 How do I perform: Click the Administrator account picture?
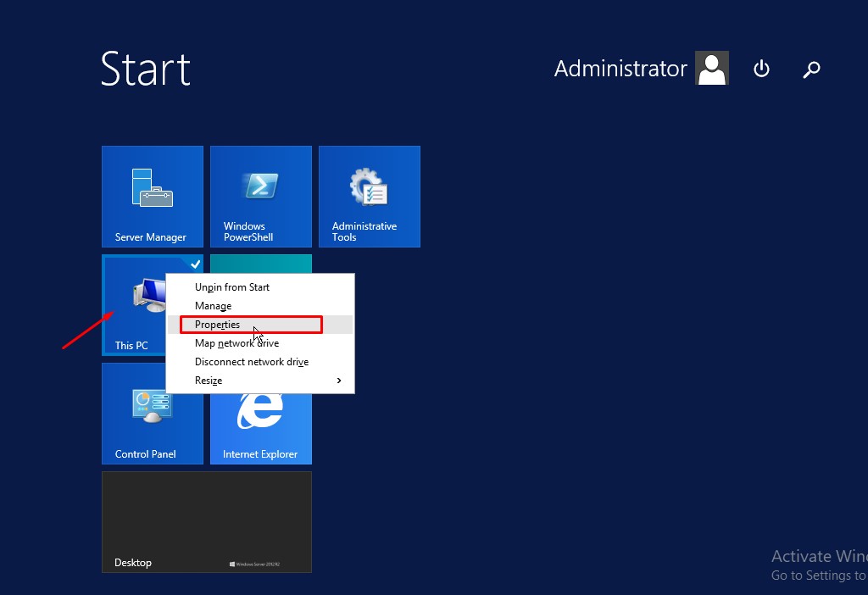[x=712, y=68]
